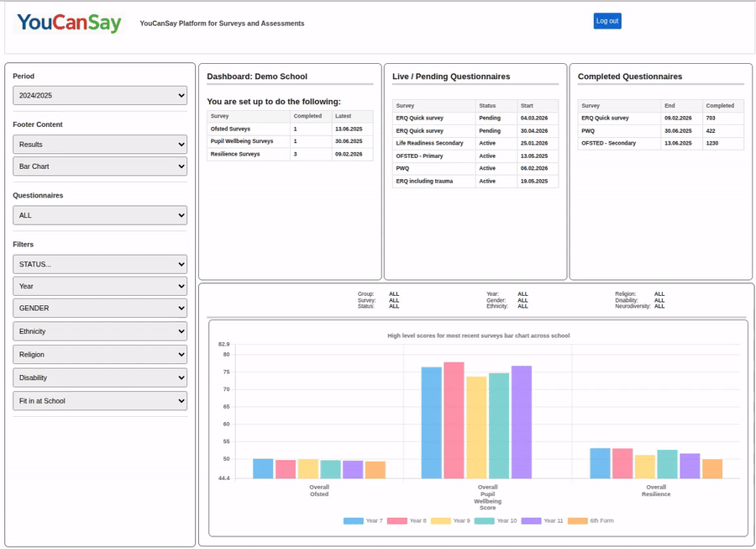Toggle Year 7 legend swatch in chart

pos(353,521)
